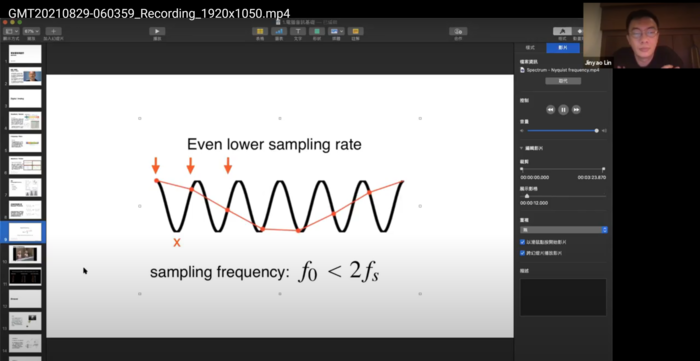The width and height of the screenshot is (700, 361).
Task: Click the volume slider handle
Action: coord(596,131)
